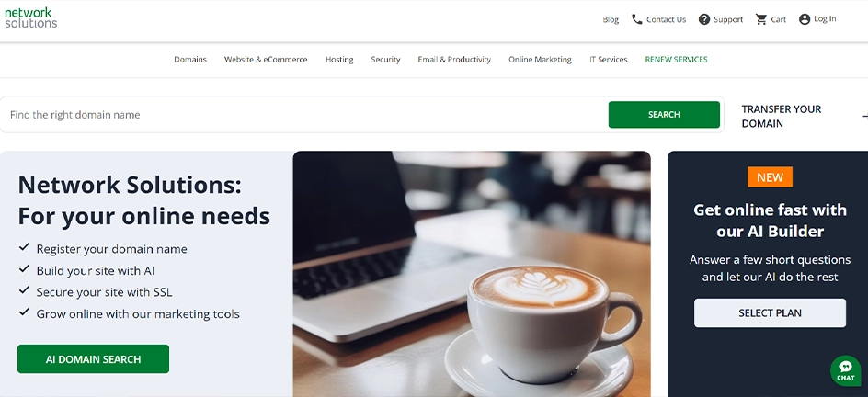This screenshot has height=397, width=868.
Task: Click the question mark Support icon
Action: point(704,19)
